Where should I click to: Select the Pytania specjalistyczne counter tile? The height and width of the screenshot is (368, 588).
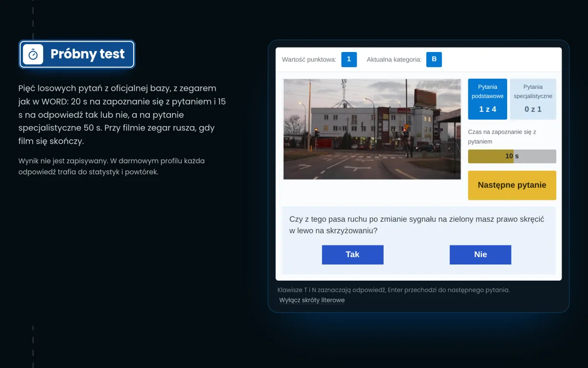tap(533, 99)
